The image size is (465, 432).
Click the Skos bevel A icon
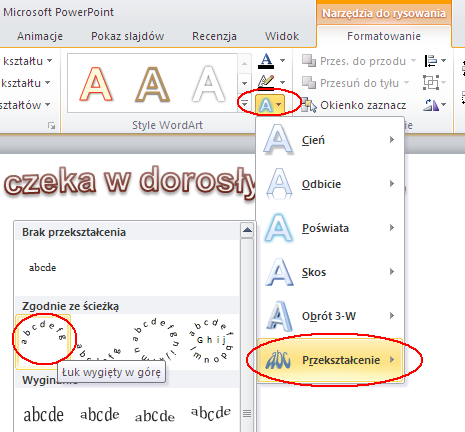tap(279, 272)
